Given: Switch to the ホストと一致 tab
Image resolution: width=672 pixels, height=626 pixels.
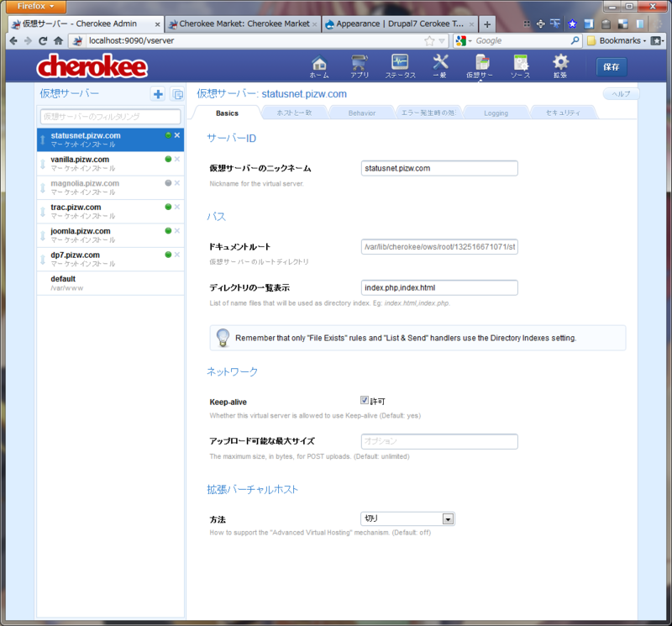Looking at the screenshot, I should [294, 113].
